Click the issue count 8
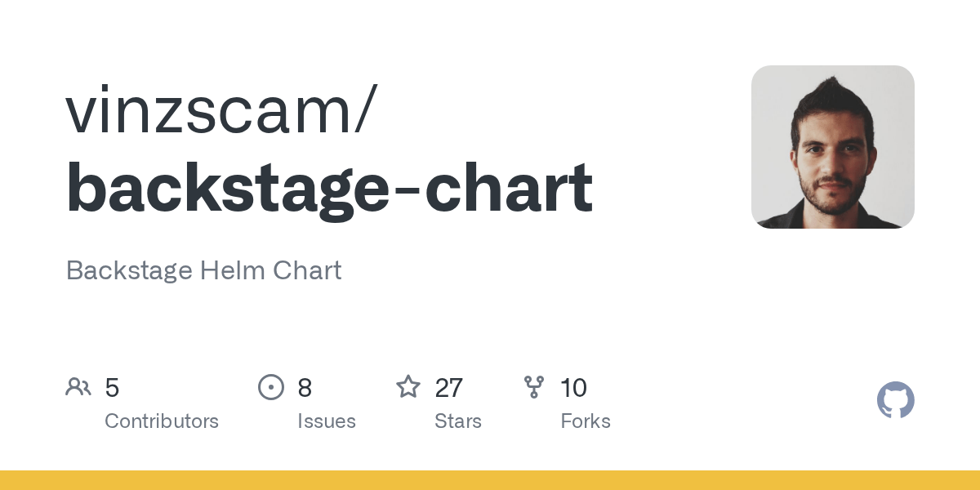 [x=305, y=388]
